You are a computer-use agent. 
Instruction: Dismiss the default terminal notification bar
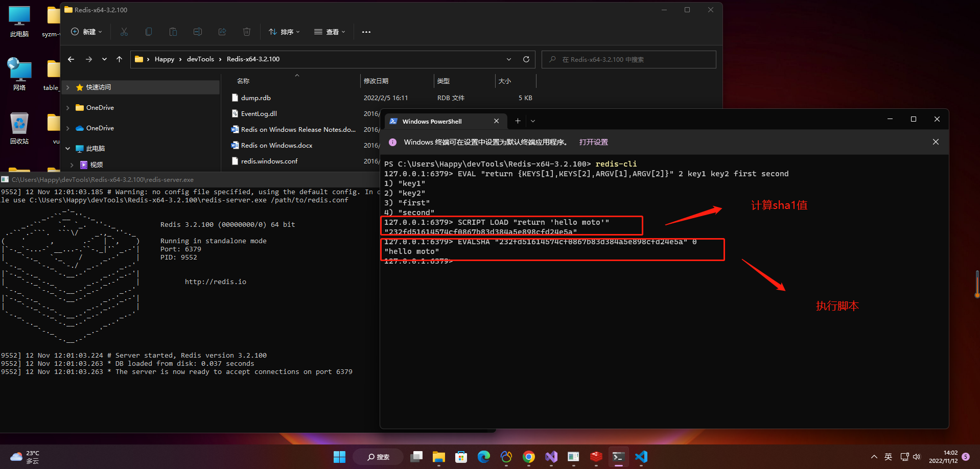click(936, 142)
